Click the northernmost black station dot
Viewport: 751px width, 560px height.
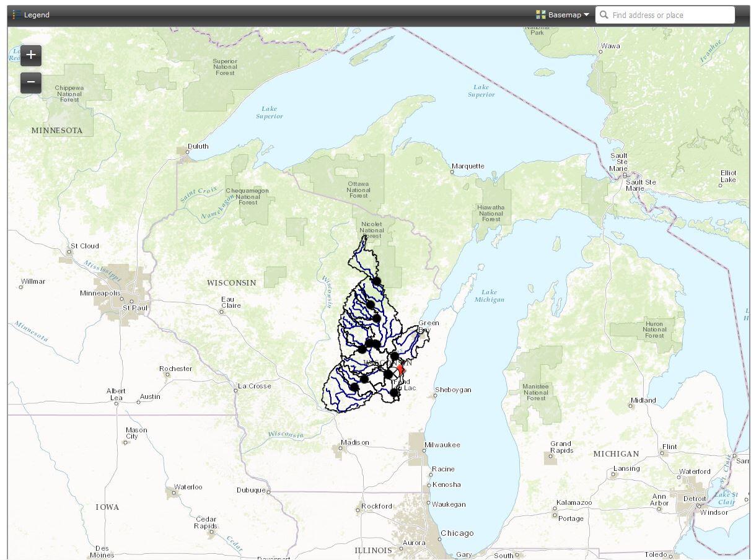376,281
